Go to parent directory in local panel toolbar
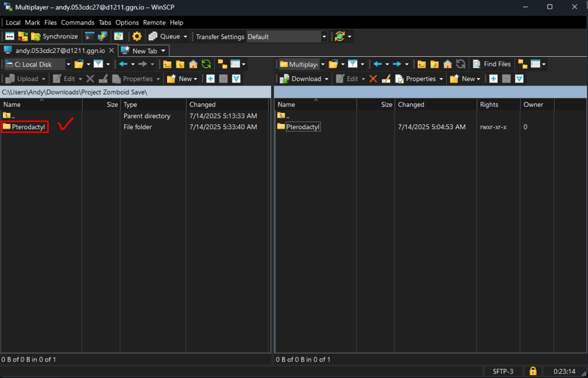 [x=167, y=64]
